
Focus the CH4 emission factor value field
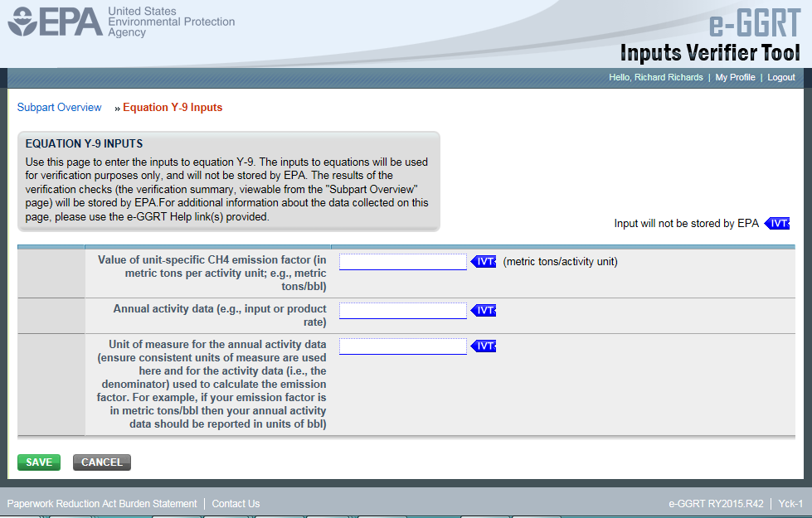[403, 262]
